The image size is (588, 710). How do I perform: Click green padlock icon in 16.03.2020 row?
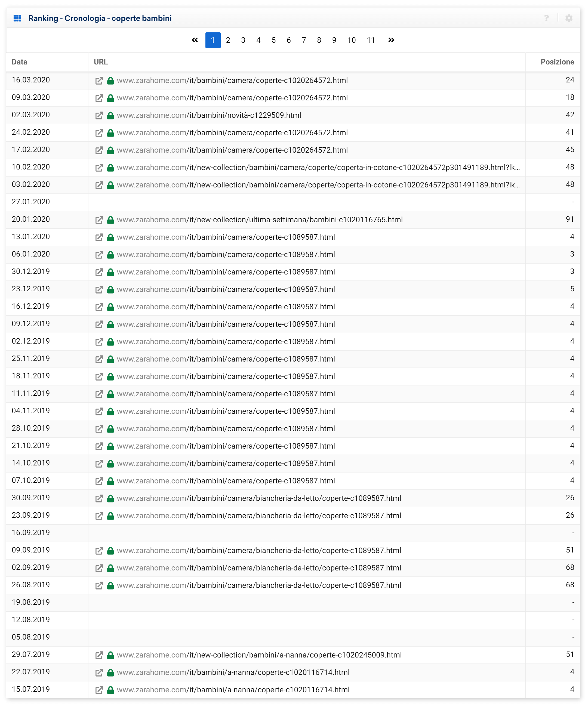(110, 81)
